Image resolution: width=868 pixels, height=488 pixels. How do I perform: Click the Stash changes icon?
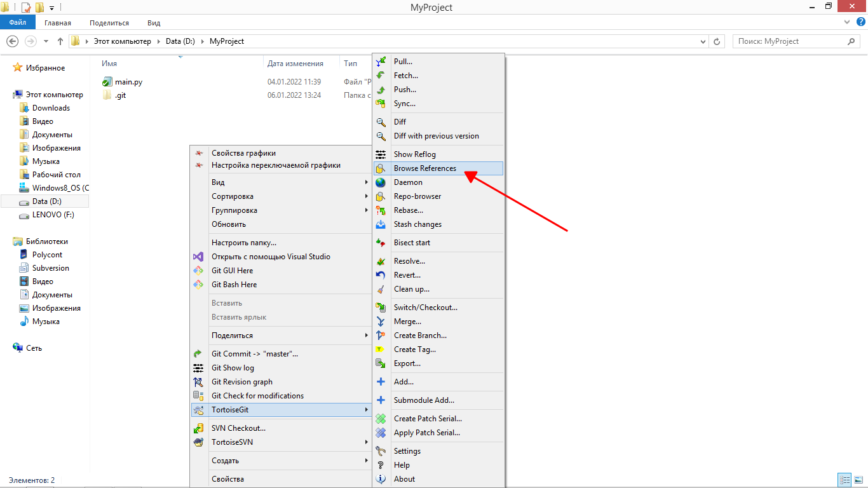pos(381,224)
